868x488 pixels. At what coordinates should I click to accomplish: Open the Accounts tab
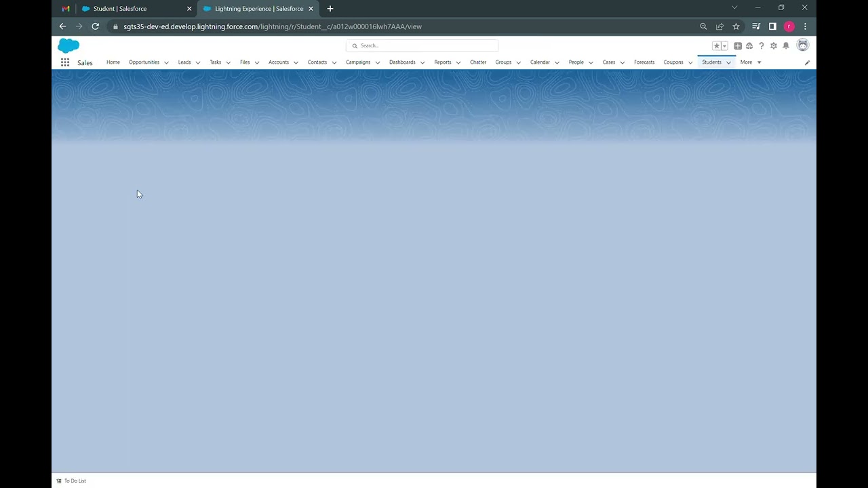[x=279, y=62]
